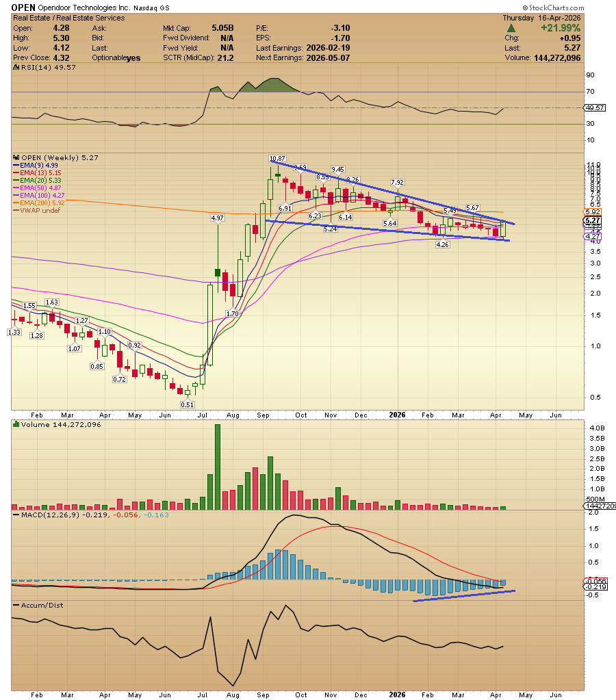Click the Chg value +0.95
616x700 pixels.
pos(570,38)
